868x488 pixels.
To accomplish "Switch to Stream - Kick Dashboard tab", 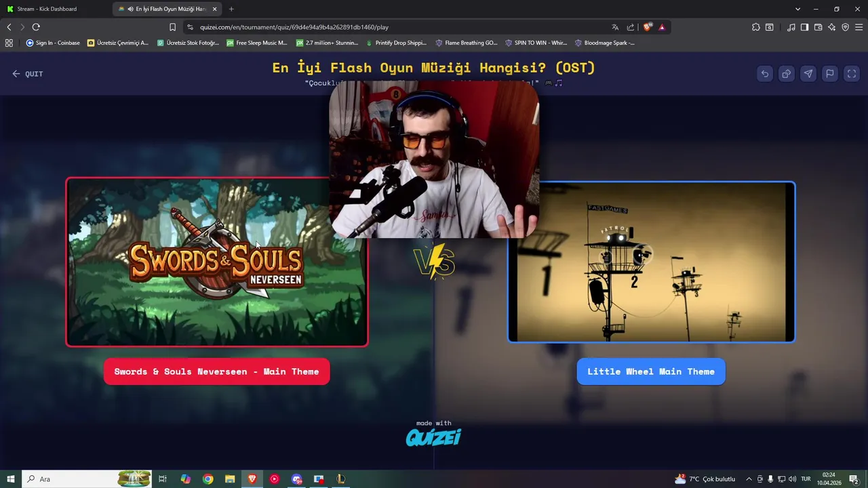I will (x=47, y=9).
